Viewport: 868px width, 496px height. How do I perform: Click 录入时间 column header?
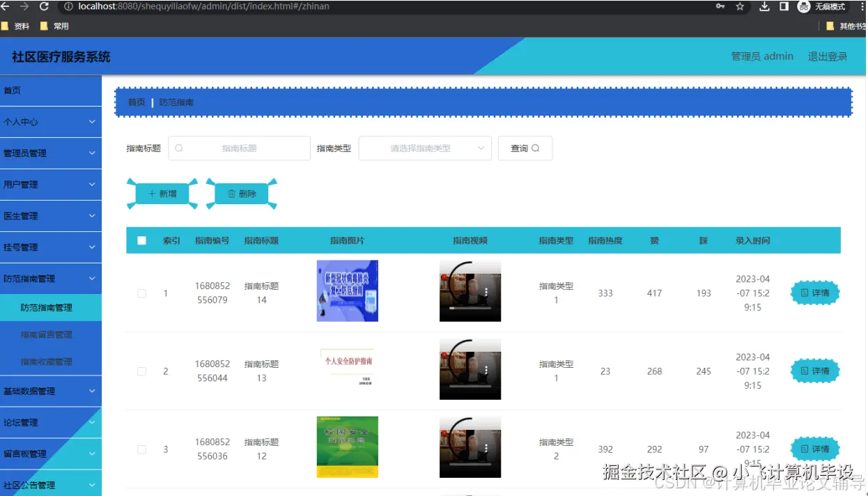pyautogui.click(x=753, y=240)
